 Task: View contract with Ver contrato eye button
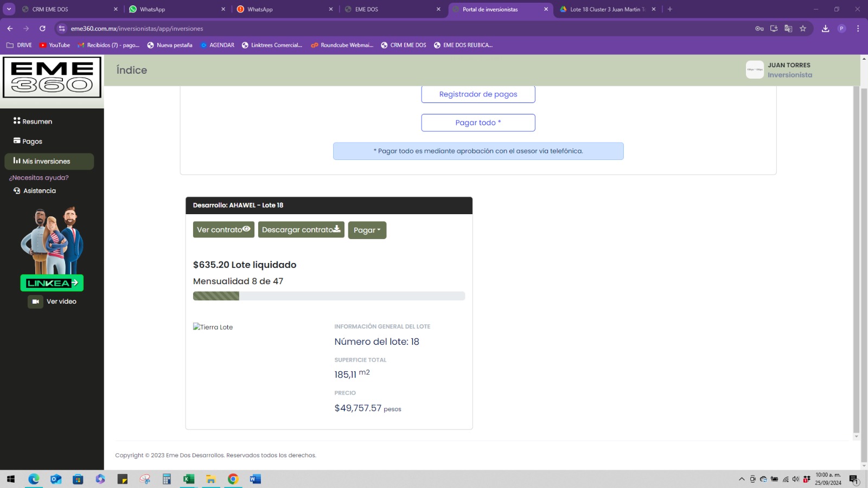pos(224,229)
